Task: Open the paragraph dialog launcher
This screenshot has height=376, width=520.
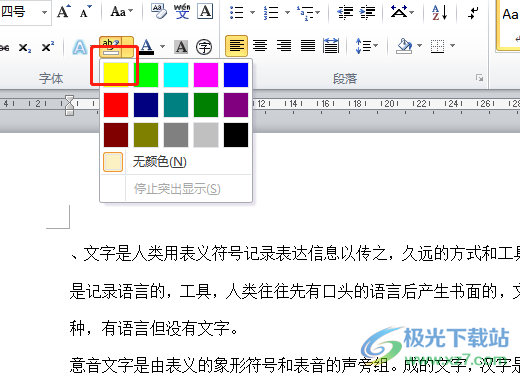Action: [479, 78]
